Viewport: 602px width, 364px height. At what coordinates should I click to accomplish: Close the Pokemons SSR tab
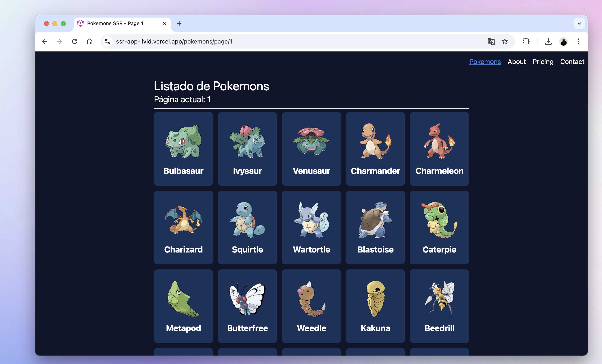pyautogui.click(x=164, y=23)
